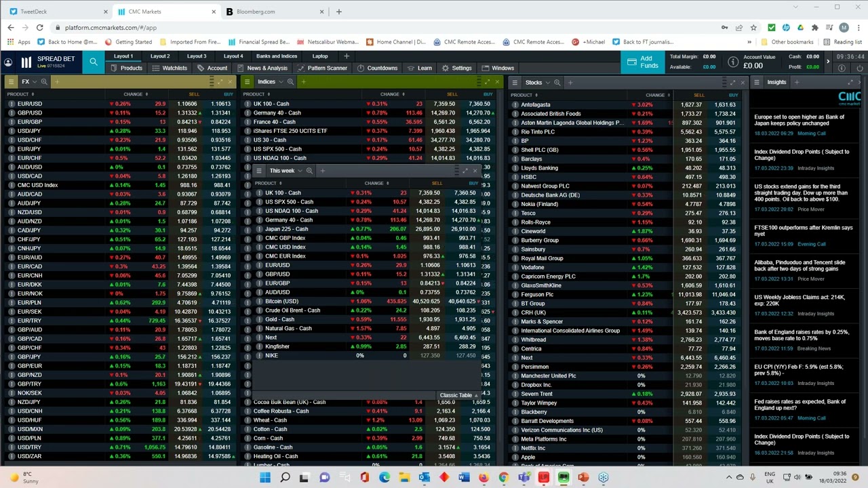Open Bank of England raises rates headline
This screenshot has height=488, width=868.
[802, 335]
